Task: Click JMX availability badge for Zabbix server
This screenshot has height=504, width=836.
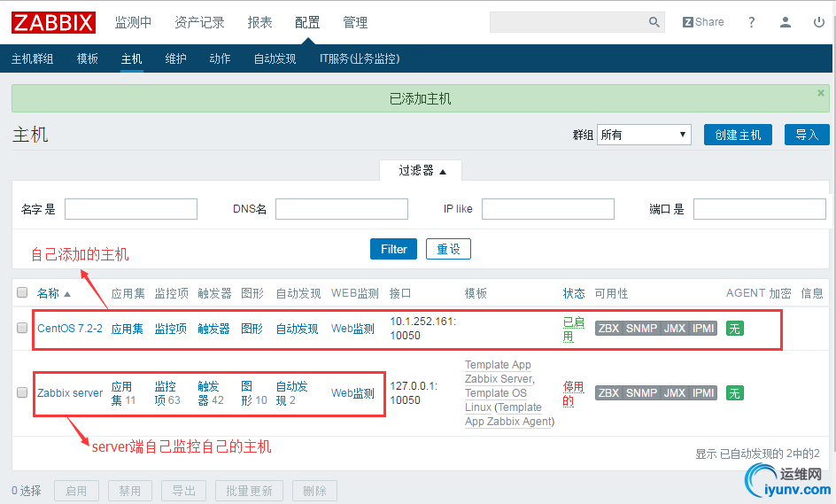Action: [x=675, y=393]
